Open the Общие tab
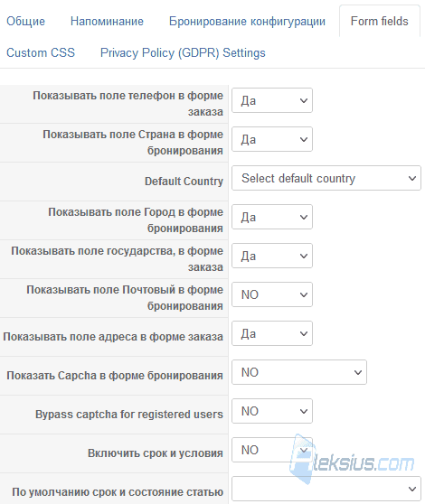 25,21
